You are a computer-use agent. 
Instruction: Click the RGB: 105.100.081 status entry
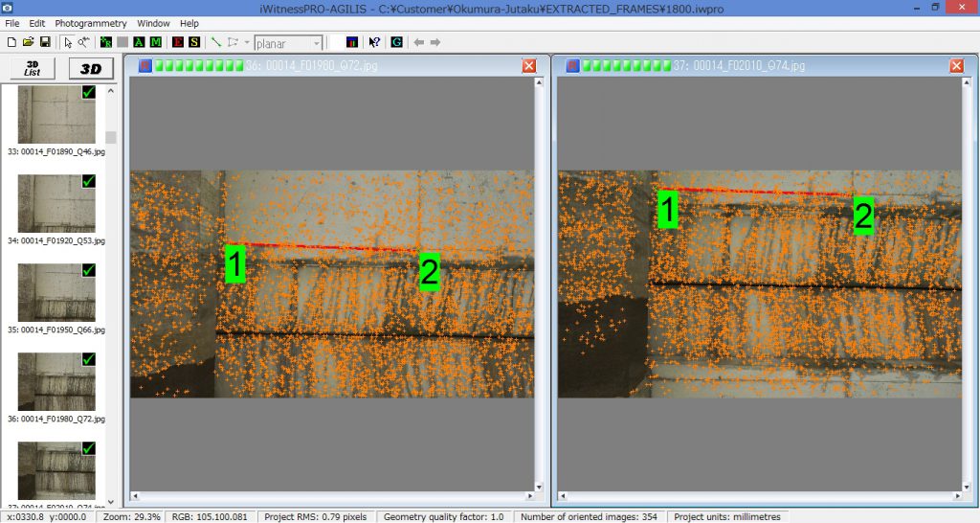pyautogui.click(x=210, y=516)
